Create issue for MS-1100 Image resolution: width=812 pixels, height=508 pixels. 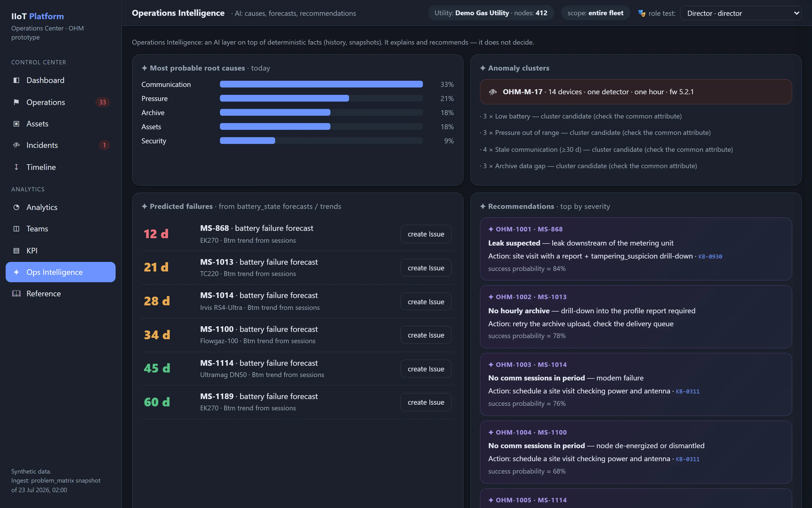(x=426, y=335)
